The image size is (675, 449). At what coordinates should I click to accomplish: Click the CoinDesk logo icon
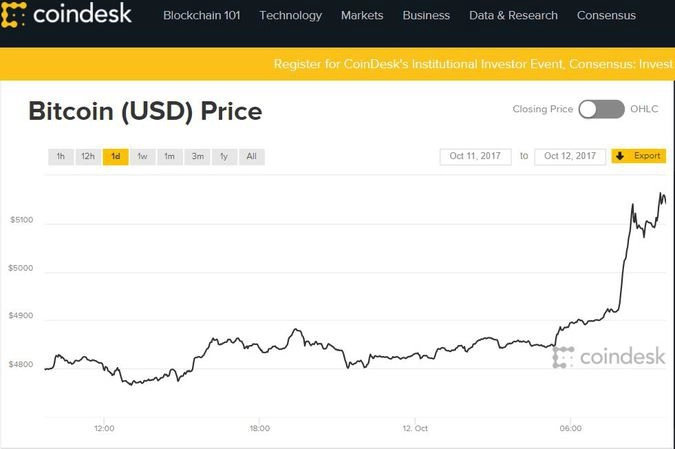point(16,15)
